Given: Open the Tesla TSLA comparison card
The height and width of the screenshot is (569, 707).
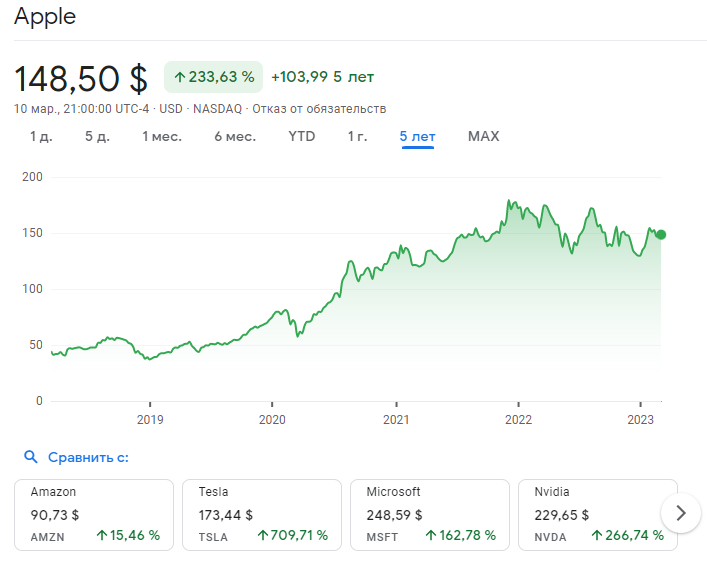Looking at the screenshot, I should tap(263, 514).
